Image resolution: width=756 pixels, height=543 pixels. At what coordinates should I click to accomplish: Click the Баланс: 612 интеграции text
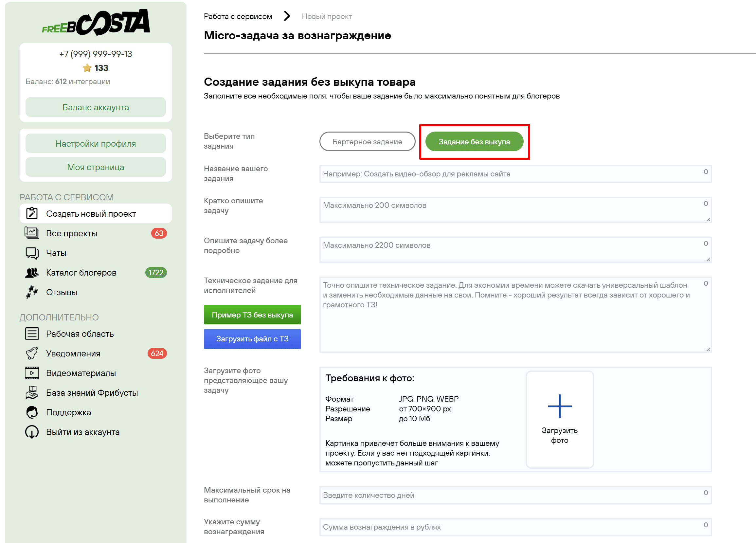click(x=68, y=82)
